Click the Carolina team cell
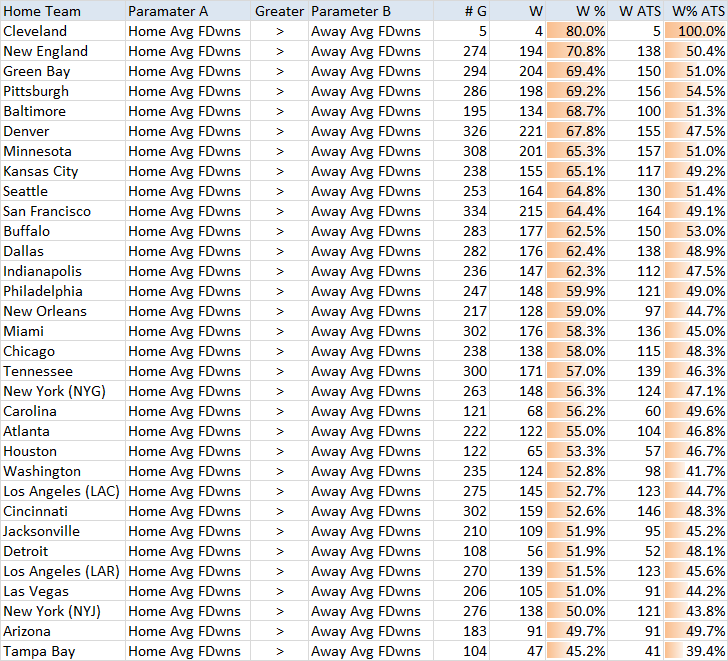 [x=63, y=410]
